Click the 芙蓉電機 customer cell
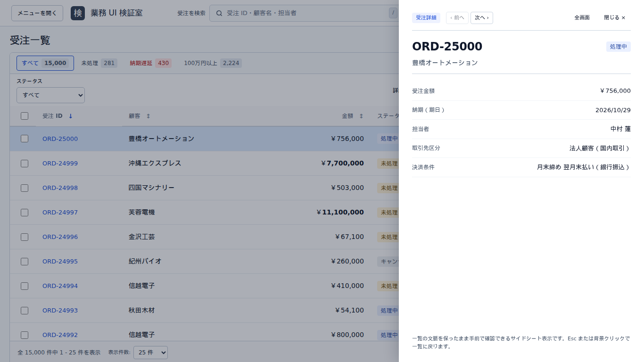The height and width of the screenshot is (362, 644). tap(141, 213)
